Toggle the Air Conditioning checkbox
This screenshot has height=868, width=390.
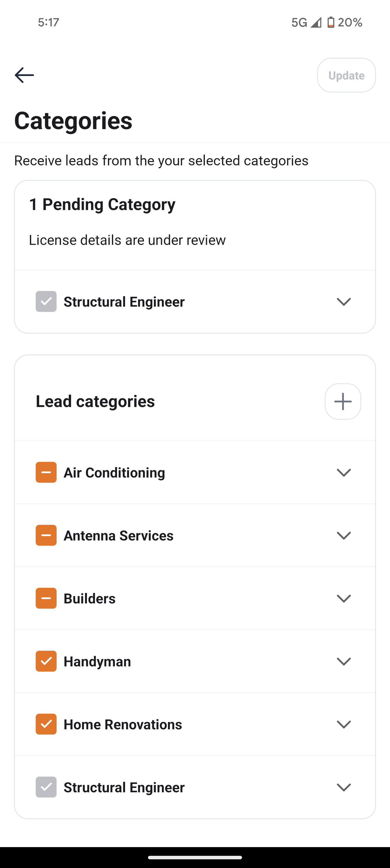click(x=46, y=472)
